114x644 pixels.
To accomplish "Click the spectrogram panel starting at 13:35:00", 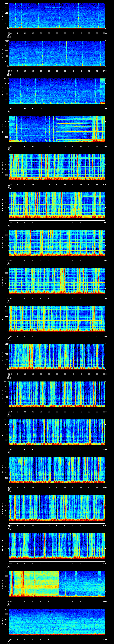I will click(x=57, y=394).
